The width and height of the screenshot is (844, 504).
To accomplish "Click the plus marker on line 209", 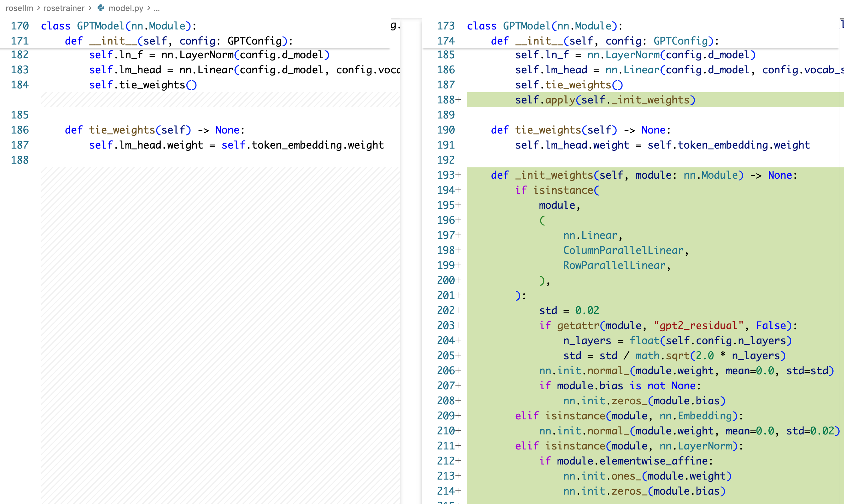I will tap(458, 416).
